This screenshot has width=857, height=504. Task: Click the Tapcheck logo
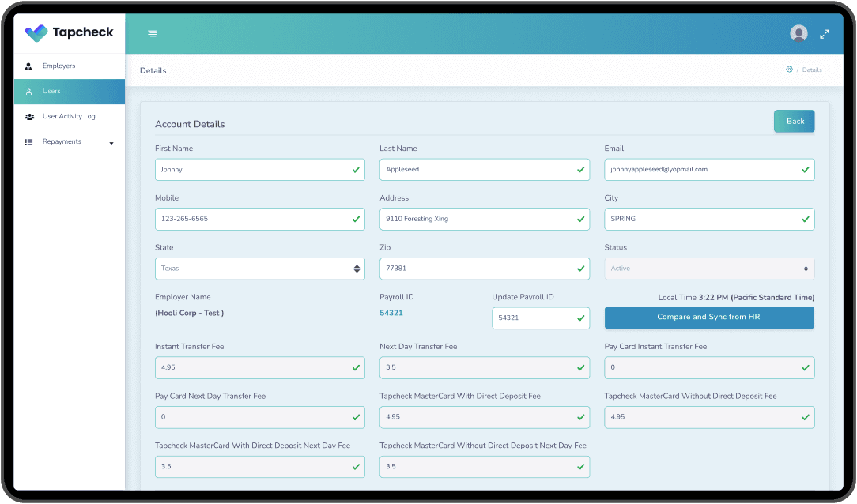(69, 33)
